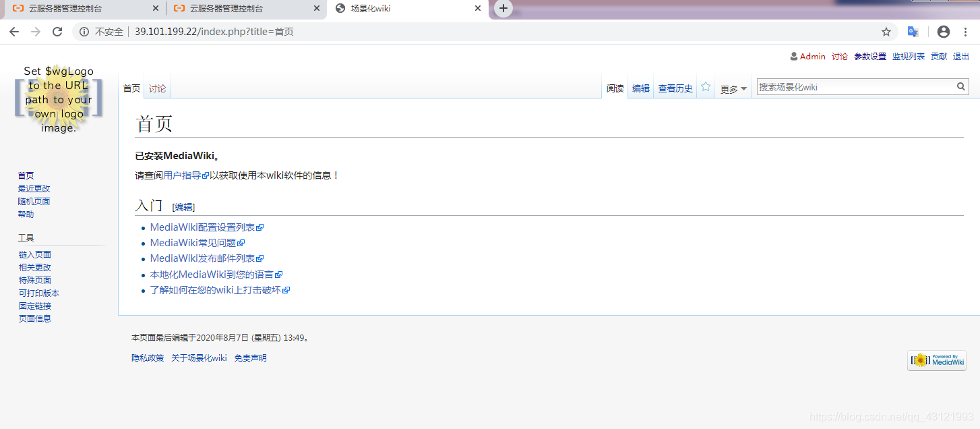The height and width of the screenshot is (429, 980).
Task: Open MediaWiki配置设置列表 link
Action: click(207, 227)
